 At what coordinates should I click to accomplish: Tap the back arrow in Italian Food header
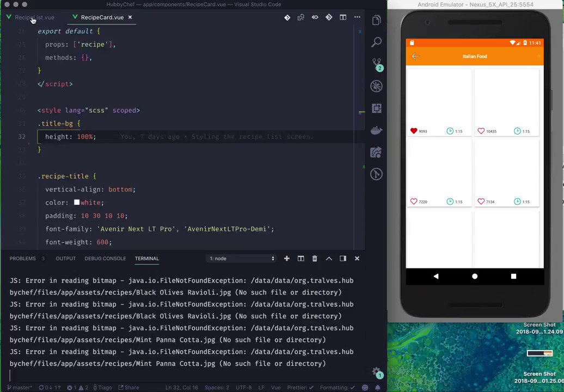pyautogui.click(x=415, y=57)
